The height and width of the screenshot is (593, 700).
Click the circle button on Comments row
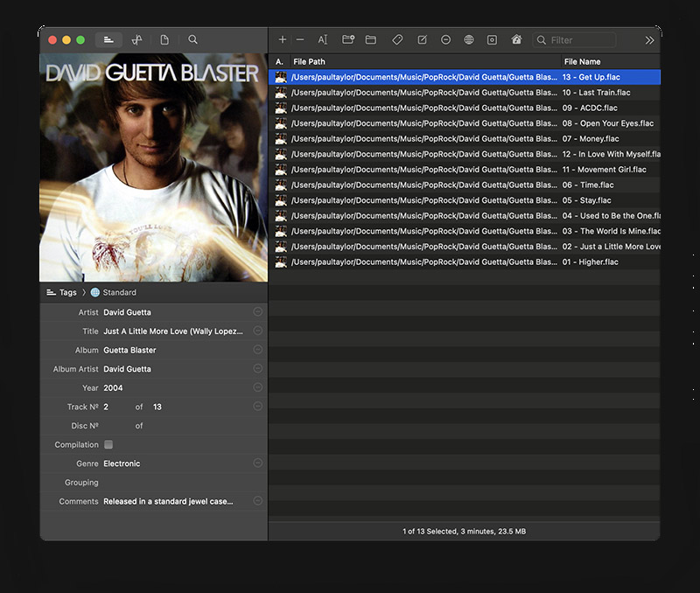point(257,501)
